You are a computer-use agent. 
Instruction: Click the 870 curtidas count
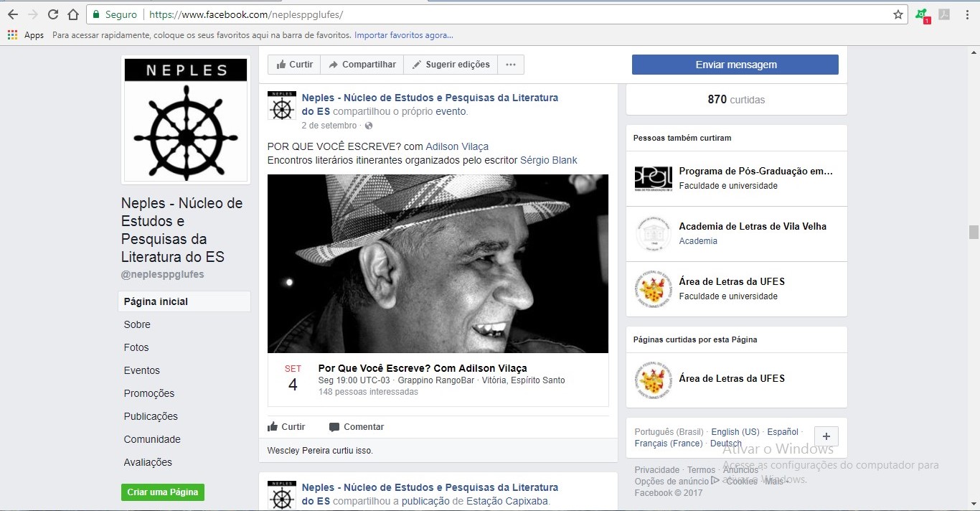736,100
